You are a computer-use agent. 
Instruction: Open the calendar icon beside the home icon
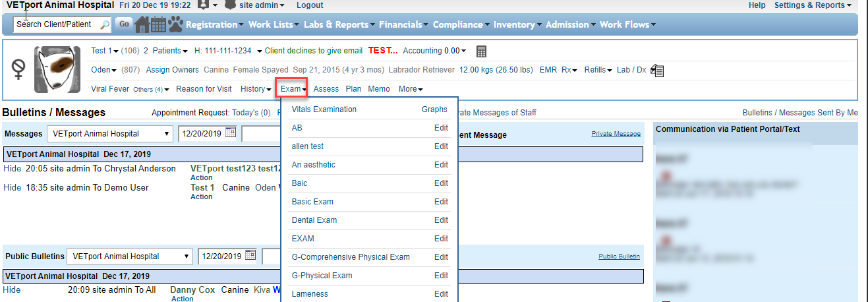158,24
